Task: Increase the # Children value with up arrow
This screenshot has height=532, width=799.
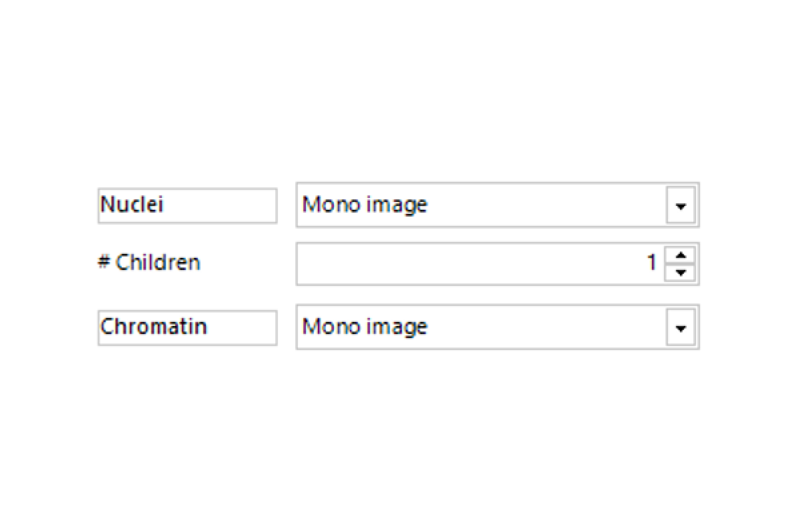Action: 680,255
